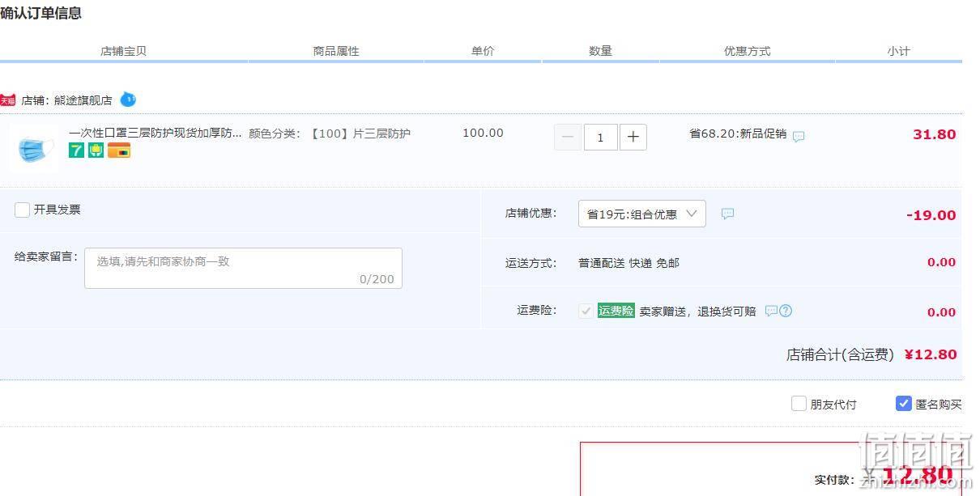Open the 熊途旗舰店 store link
This screenshot has height=496, width=980.
[x=83, y=100]
